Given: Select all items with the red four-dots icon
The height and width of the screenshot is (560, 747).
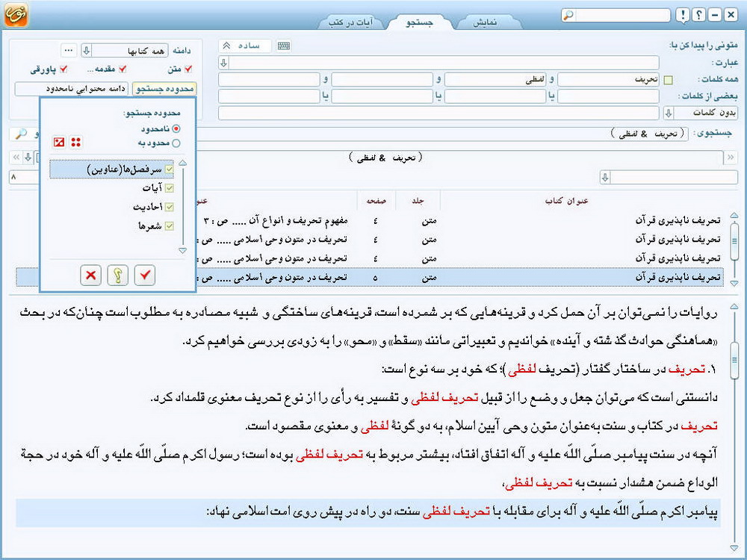Looking at the screenshot, I should click(x=75, y=142).
